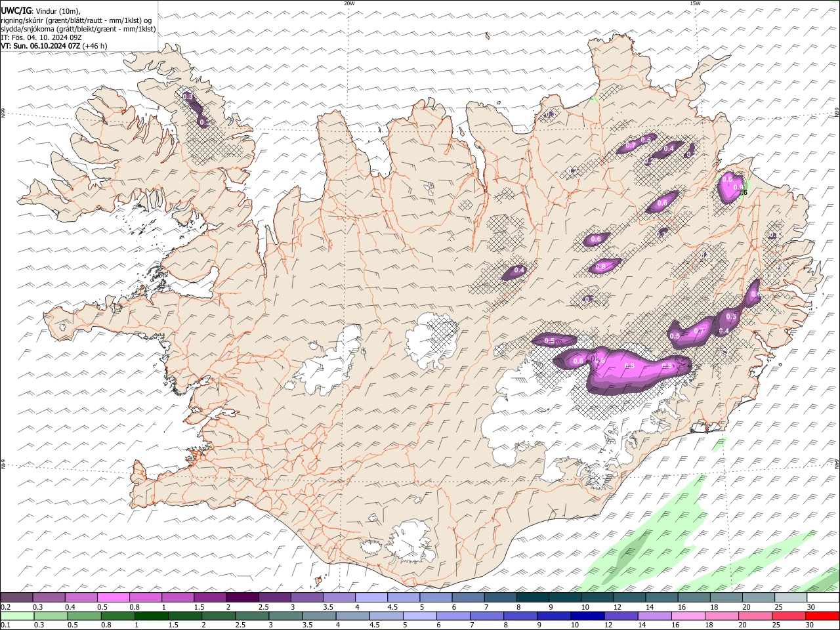840x630 pixels.
Task: Click the 0.3–0.5 swatch on the bottom scale
Action: [51, 616]
